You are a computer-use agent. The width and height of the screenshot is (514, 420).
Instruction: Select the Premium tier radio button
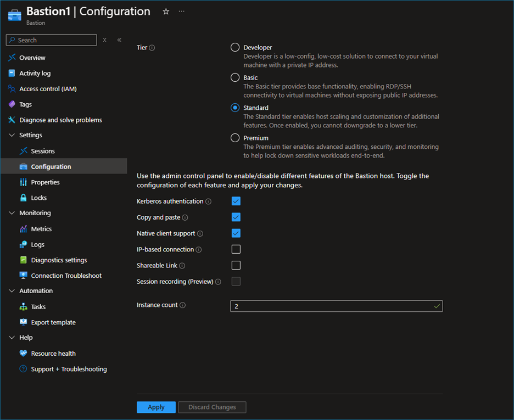tap(235, 138)
